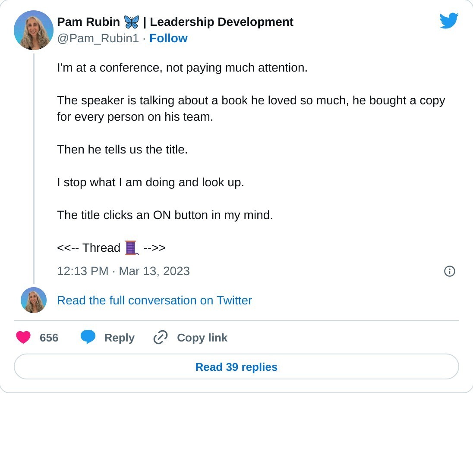Viewport: 473px width, 476px height.
Task: Open the 12:13 PM · Mar 13, 2023 timestamp
Action: click(x=123, y=271)
